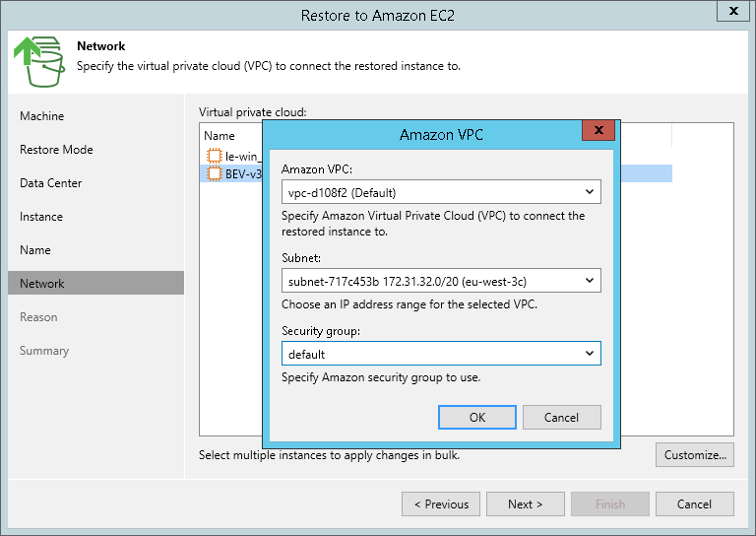Image resolution: width=756 pixels, height=536 pixels.
Task: Close the Restore to Amazon EC2 window
Action: click(732, 11)
